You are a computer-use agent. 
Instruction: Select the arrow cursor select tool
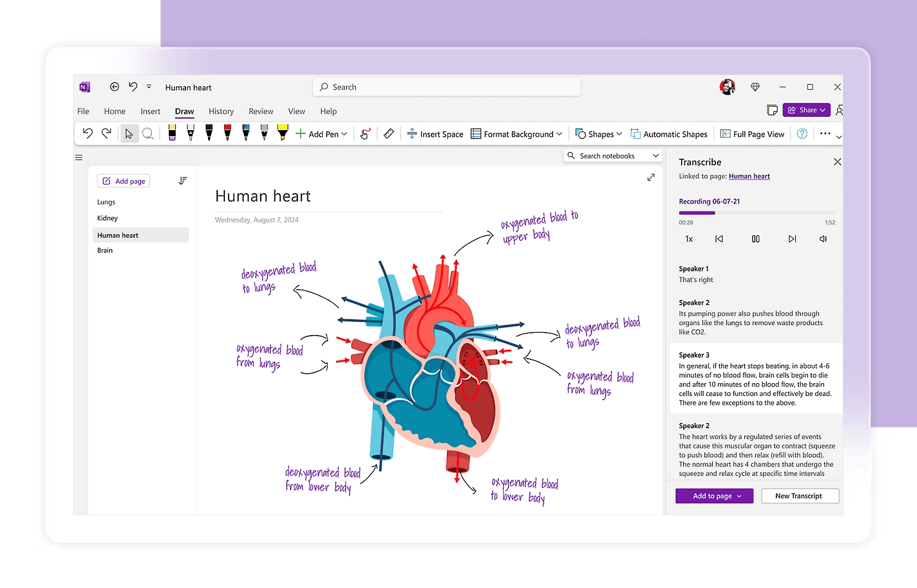(129, 134)
